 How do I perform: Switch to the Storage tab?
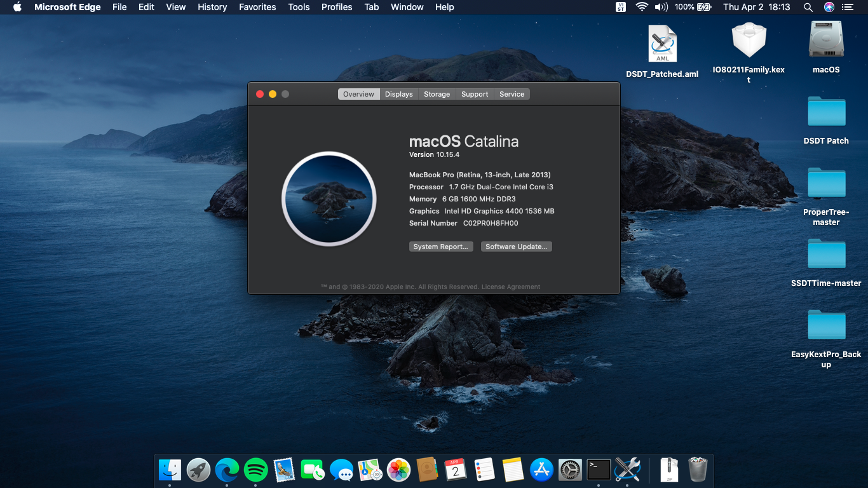437,94
